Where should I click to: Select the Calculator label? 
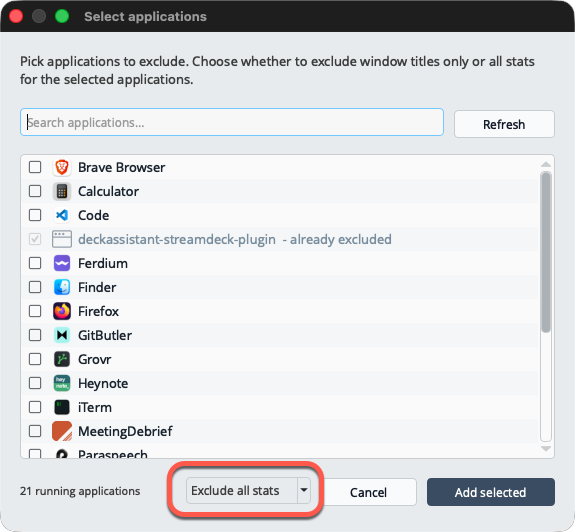click(x=108, y=191)
